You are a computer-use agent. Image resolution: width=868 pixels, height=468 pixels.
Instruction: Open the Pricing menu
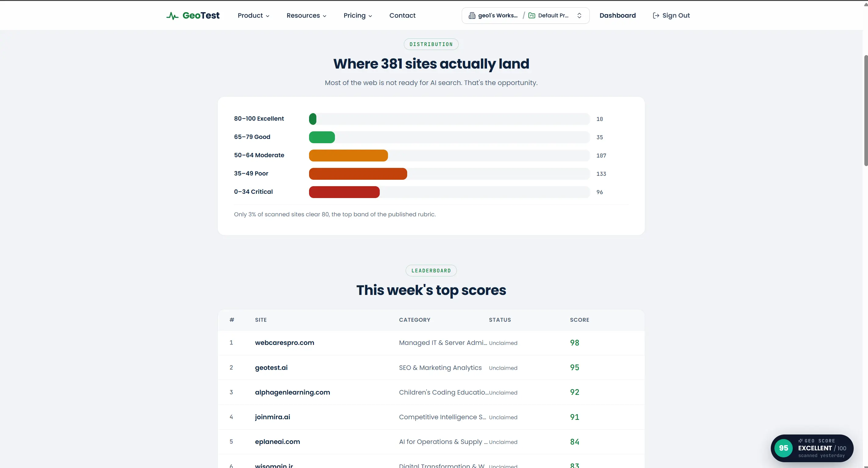[358, 16]
